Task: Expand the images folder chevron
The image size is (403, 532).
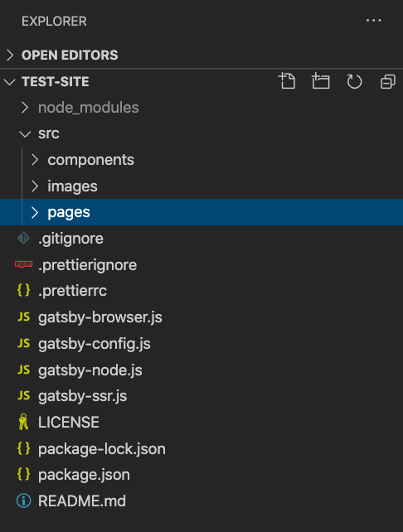Action: coord(34,186)
